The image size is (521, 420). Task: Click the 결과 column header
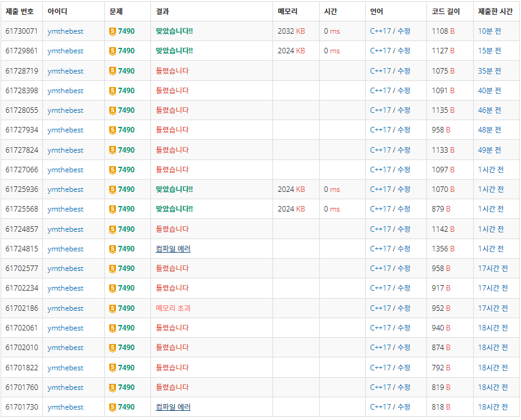pyautogui.click(x=163, y=12)
